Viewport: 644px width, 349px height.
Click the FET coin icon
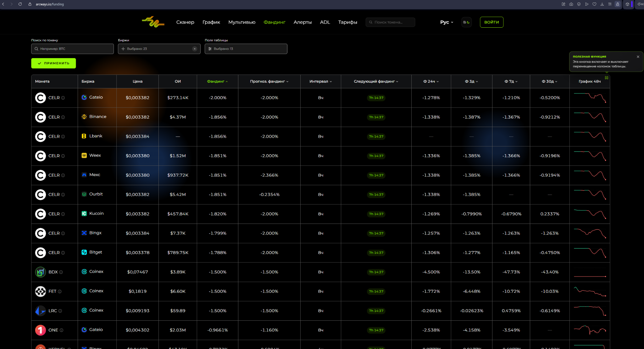tap(41, 291)
